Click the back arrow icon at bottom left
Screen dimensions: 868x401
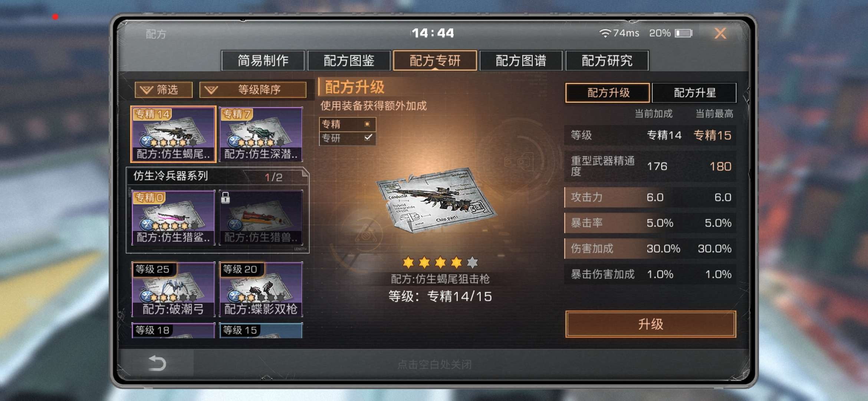point(157,363)
